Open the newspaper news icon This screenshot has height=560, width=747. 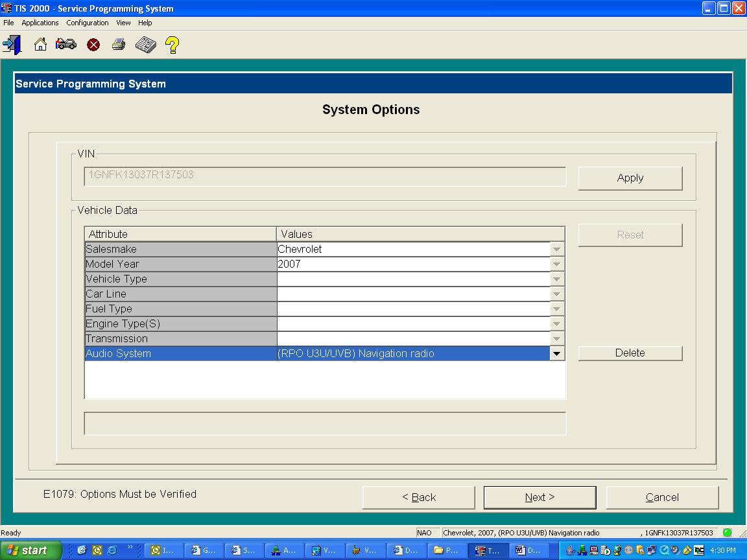145,45
